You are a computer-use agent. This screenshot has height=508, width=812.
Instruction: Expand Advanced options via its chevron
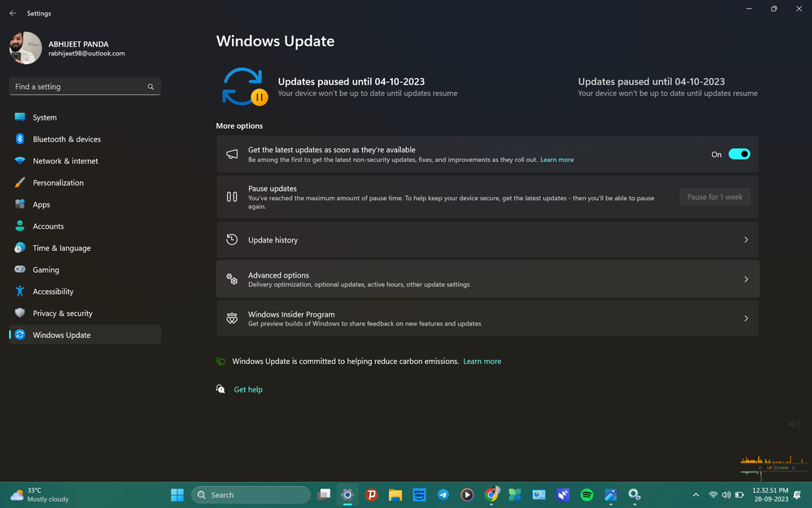click(746, 279)
